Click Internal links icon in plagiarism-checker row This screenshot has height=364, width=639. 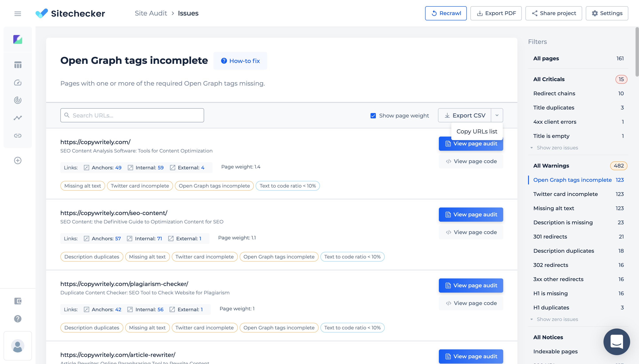[130, 309]
